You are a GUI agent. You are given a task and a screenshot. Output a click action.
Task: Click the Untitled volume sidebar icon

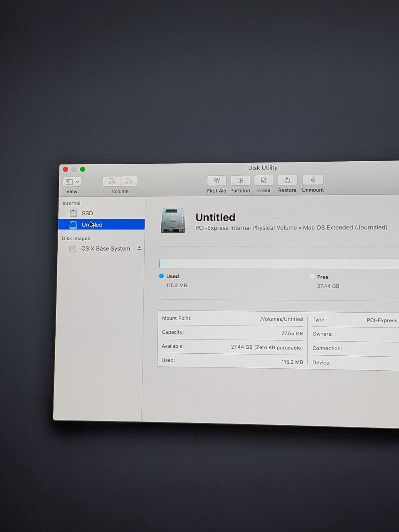coord(73,224)
